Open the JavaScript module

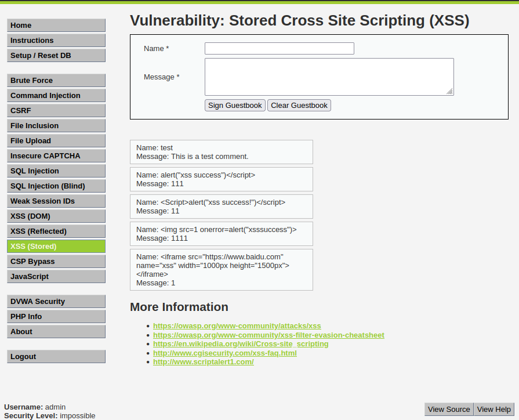coord(56,277)
